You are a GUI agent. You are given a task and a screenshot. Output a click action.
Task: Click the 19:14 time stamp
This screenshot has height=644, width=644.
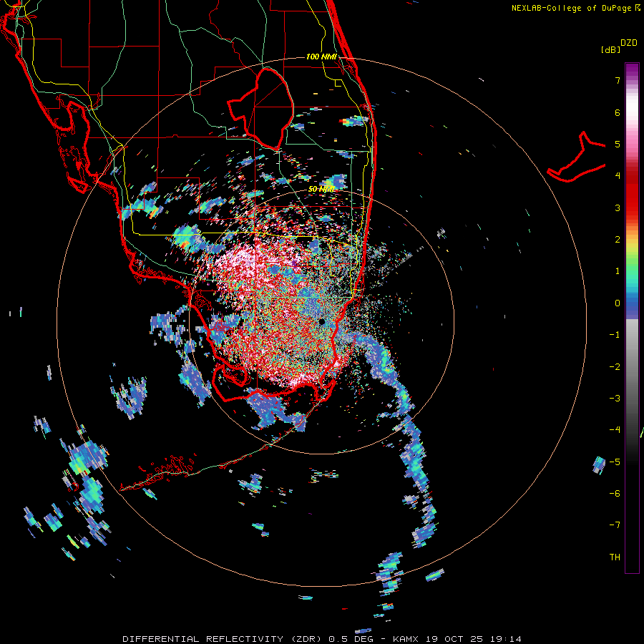(x=506, y=639)
